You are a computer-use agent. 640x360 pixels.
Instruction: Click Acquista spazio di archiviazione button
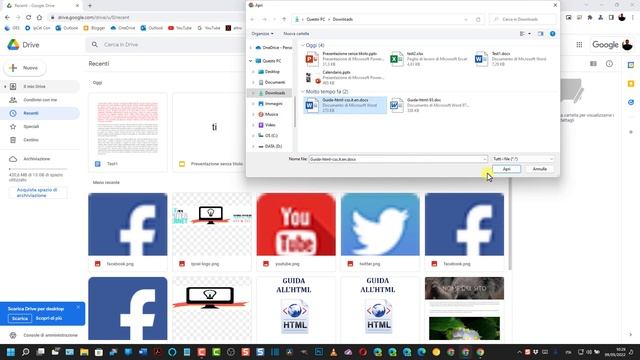[38, 193]
